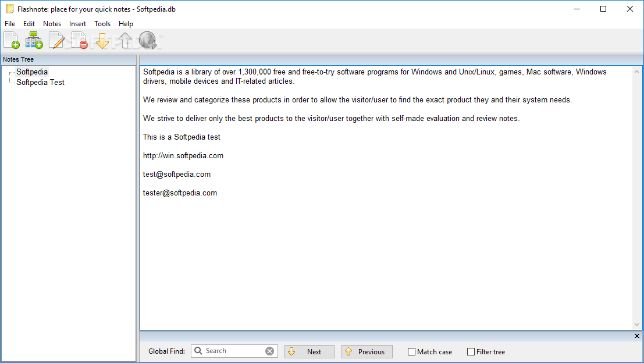Screen dimensions: 644x363
Task: Click the tester@softpedia.com line
Action: click(x=180, y=193)
